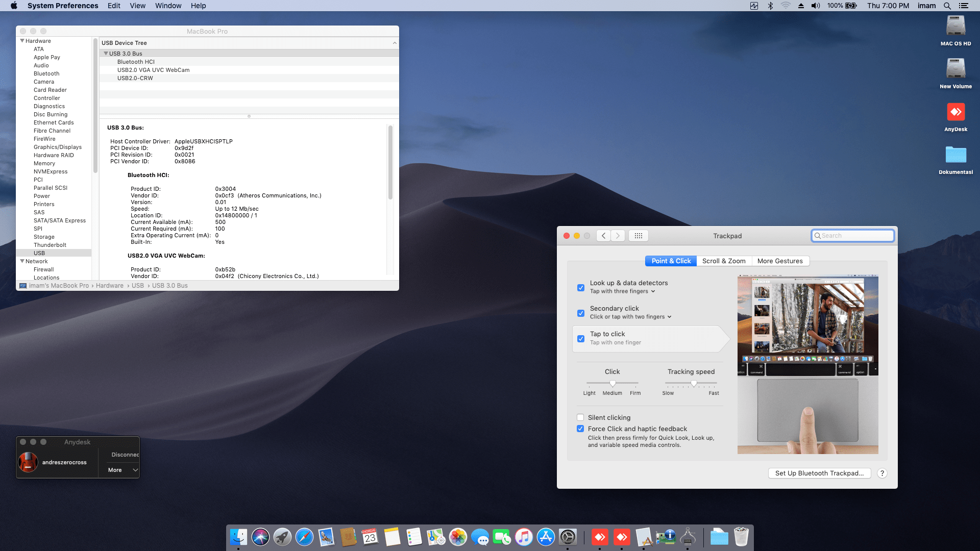Click the Wi-Fi status icon in menu bar
Image resolution: width=980 pixels, height=551 pixels.
click(x=786, y=6)
